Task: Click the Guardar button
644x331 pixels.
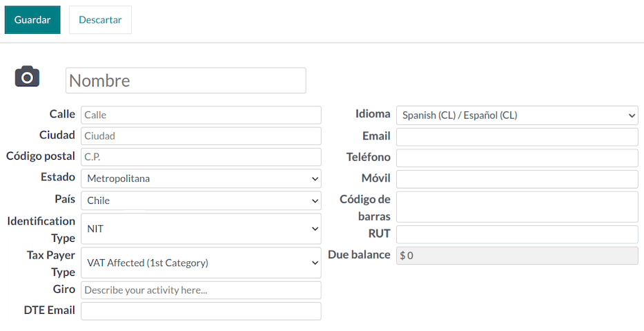Action: click(32, 20)
